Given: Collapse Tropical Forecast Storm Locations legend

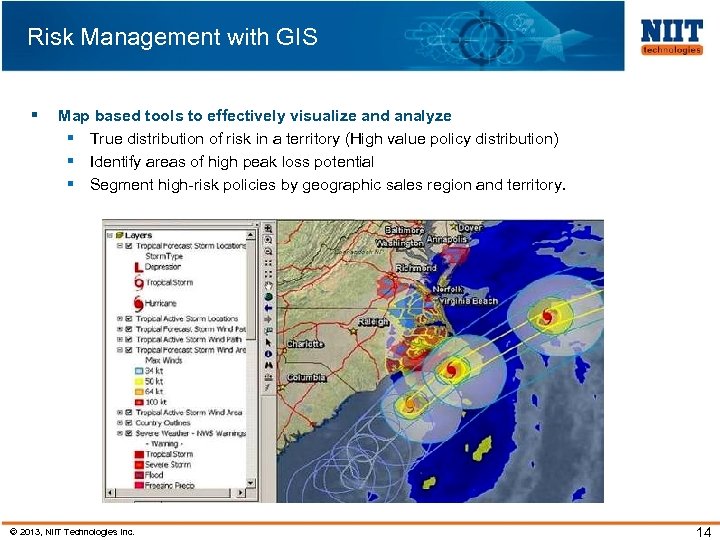Looking at the screenshot, I should coord(120,246).
